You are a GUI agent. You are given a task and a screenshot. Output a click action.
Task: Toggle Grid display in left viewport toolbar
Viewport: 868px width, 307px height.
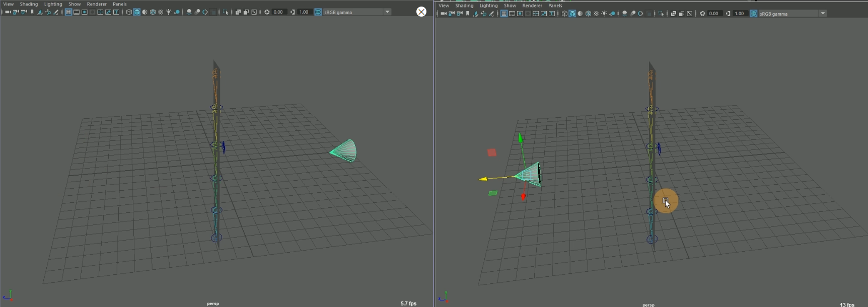point(68,12)
